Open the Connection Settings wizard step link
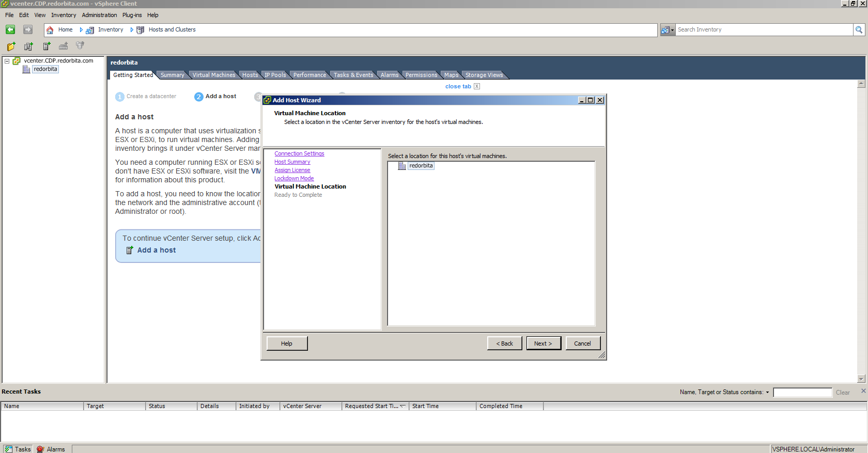This screenshot has width=868, height=453. 299,153
